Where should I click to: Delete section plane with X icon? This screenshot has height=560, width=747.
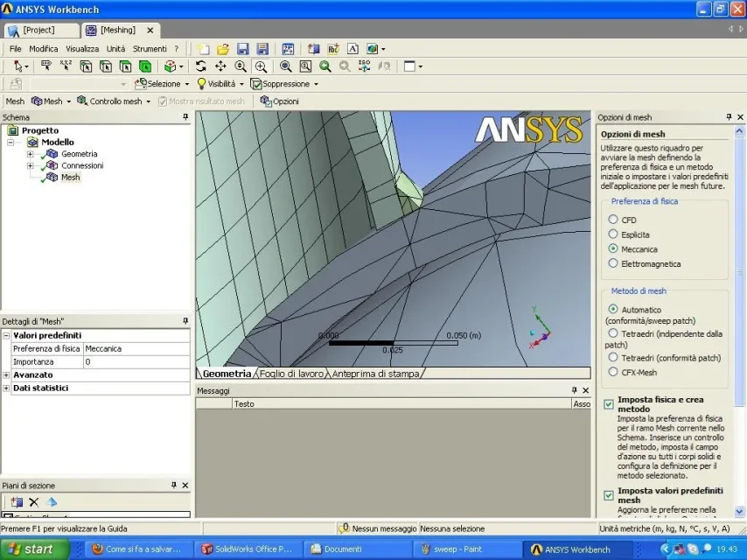pyautogui.click(x=34, y=502)
